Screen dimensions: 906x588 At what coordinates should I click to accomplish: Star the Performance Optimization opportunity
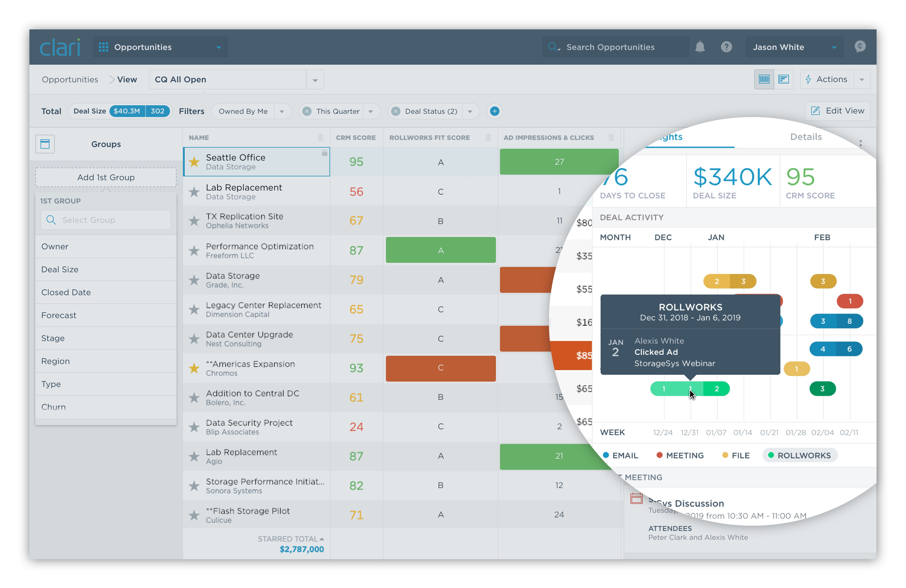(x=194, y=250)
